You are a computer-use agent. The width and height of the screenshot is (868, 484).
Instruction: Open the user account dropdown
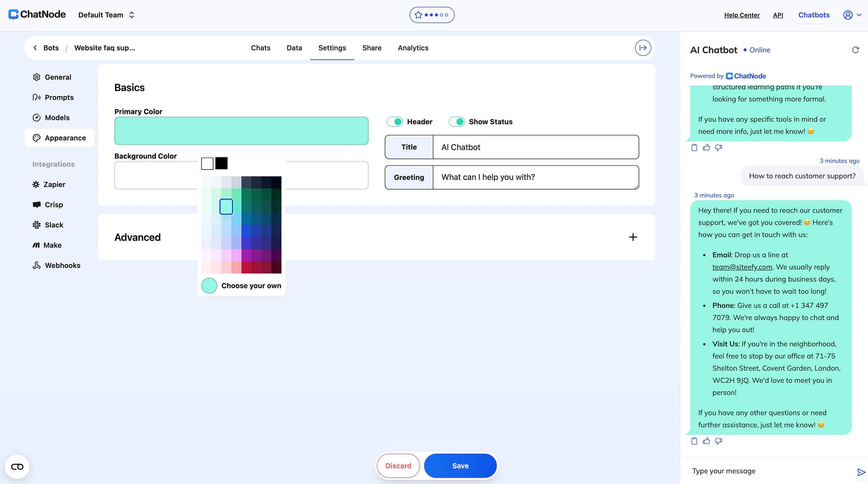tap(852, 15)
